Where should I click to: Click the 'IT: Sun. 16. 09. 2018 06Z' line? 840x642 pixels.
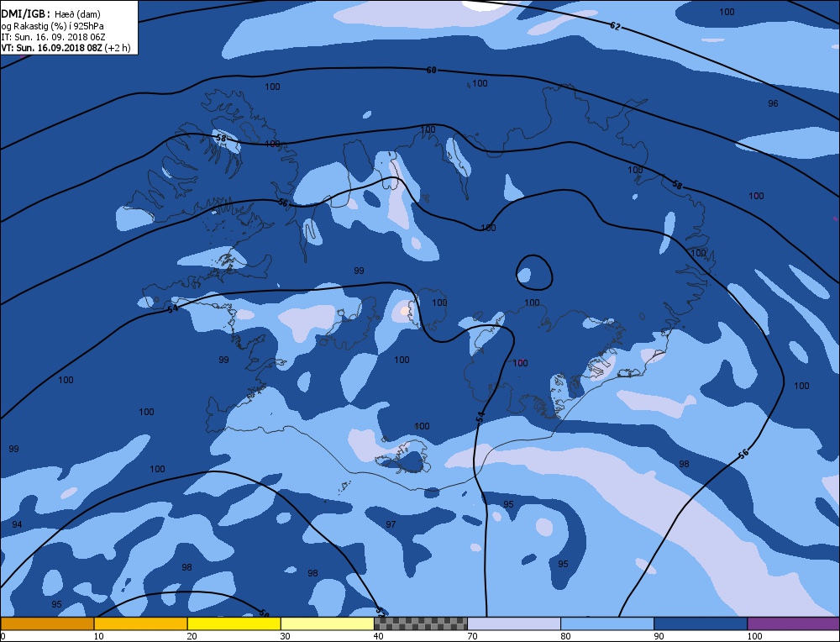tap(53, 37)
